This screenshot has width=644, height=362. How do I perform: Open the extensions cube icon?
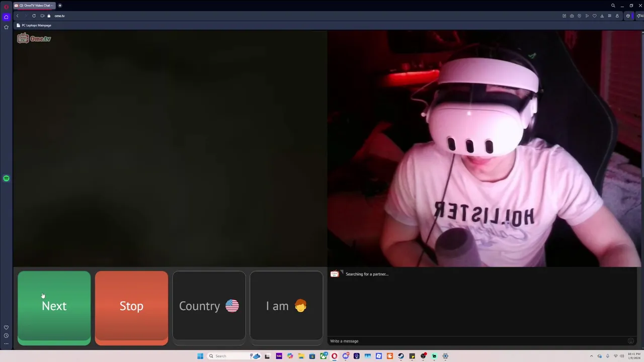[x=628, y=16]
